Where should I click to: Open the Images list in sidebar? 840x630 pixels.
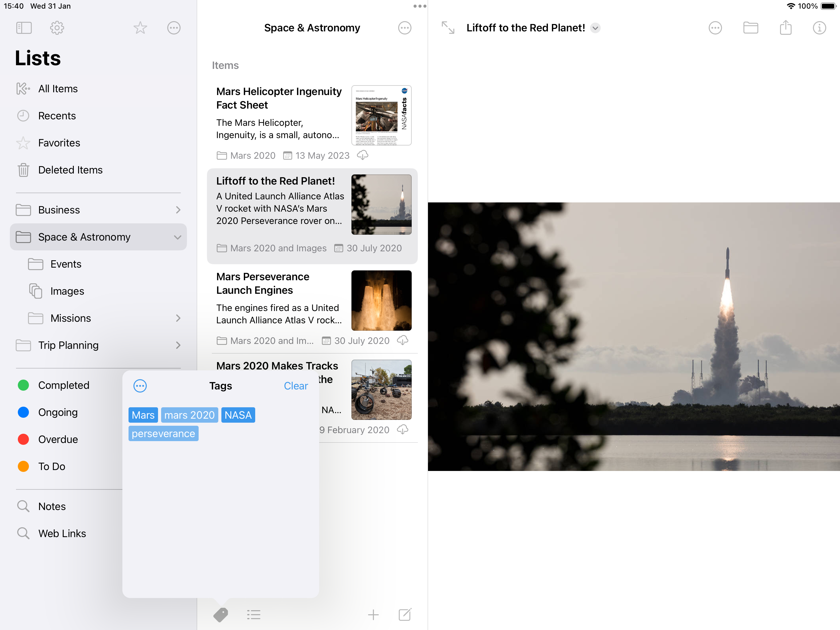(98, 291)
